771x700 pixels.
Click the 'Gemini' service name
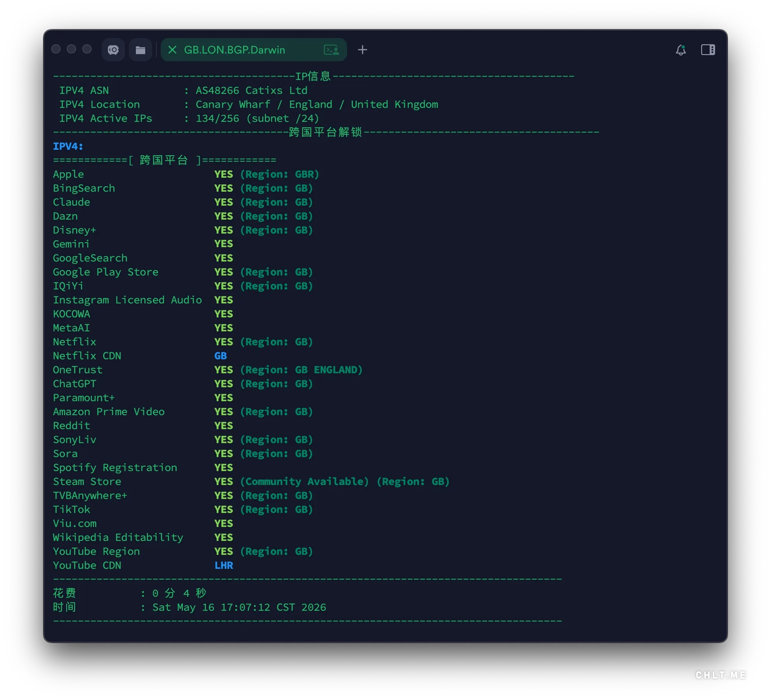tap(71, 244)
